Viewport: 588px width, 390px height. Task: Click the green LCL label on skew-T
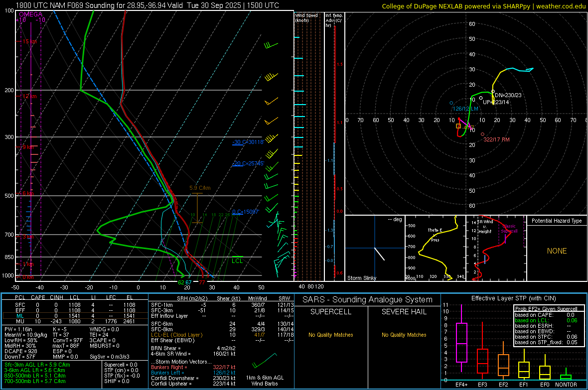click(x=237, y=261)
